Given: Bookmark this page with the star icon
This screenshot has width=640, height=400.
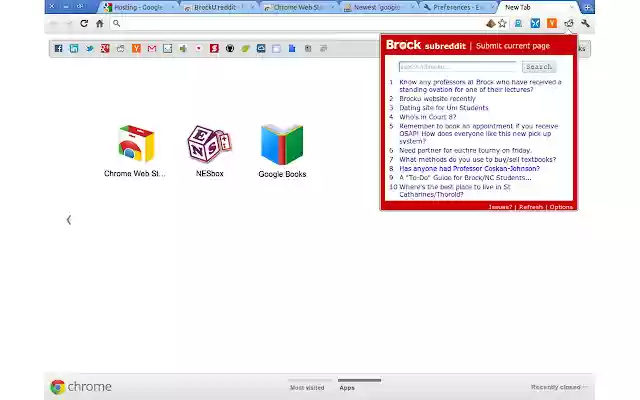Looking at the screenshot, I should 502,23.
